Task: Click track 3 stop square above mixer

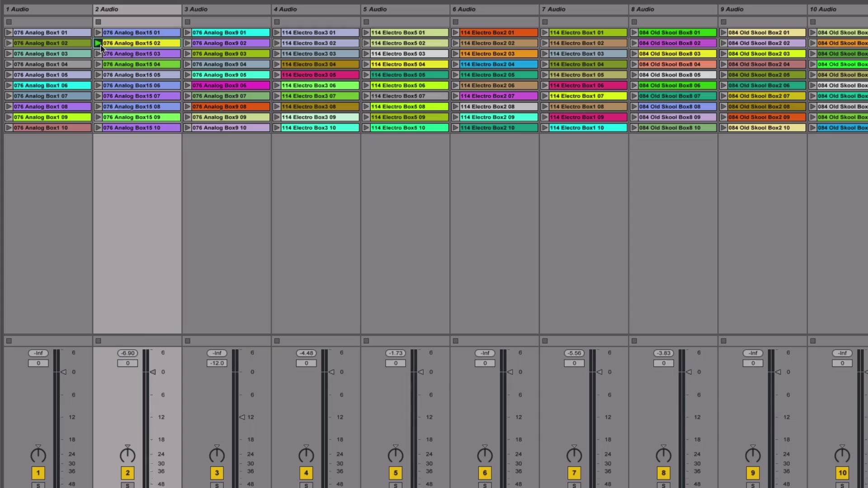Action: point(188,341)
